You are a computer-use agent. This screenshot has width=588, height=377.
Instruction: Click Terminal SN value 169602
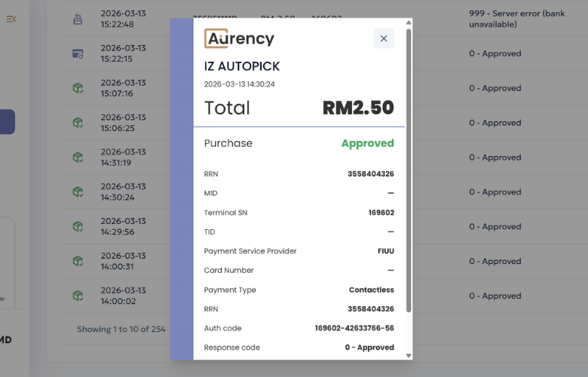click(381, 213)
